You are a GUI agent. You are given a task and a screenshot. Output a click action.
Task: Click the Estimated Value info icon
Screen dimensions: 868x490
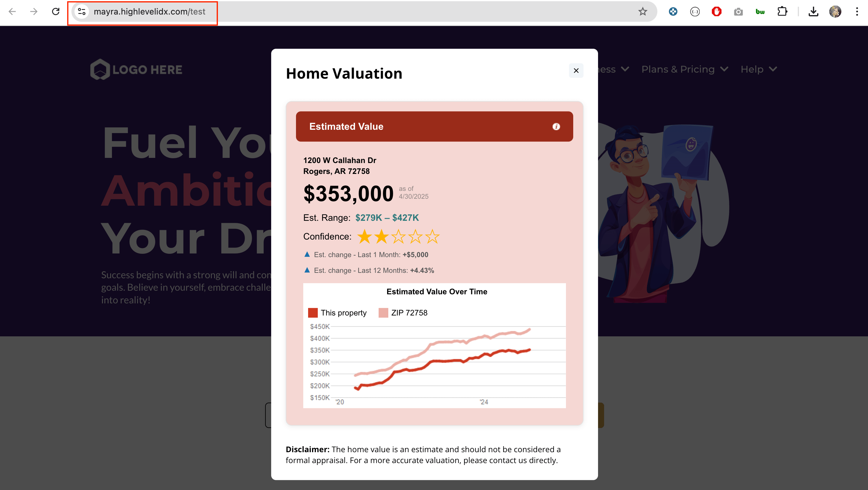556,126
